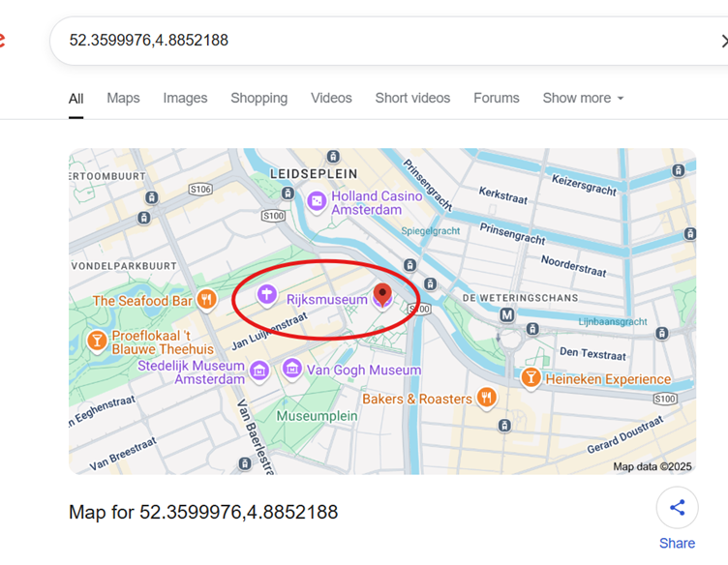Click tram stop icon near Van Baerlestraat
The width and height of the screenshot is (728, 565).
(245, 463)
